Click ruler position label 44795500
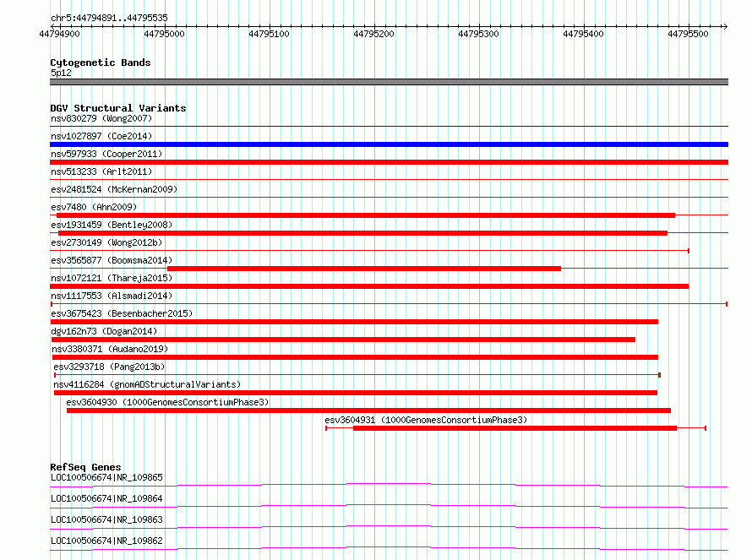This screenshot has height=560, width=752. click(x=689, y=34)
